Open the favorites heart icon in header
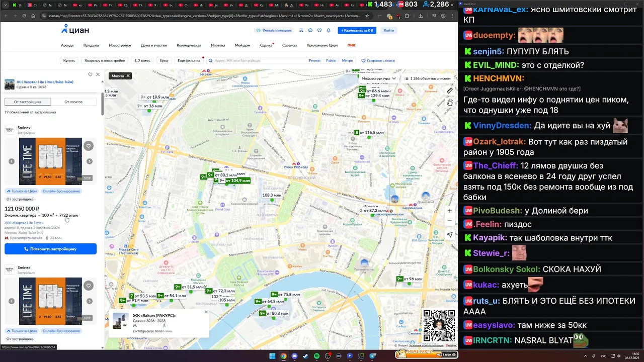The height and width of the screenshot is (362, 644). (319, 30)
